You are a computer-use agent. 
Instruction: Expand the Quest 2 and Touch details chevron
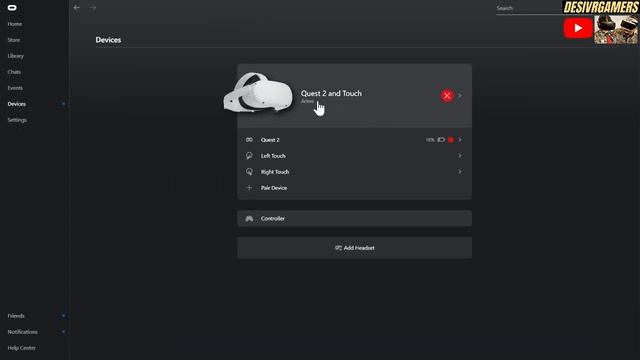(x=460, y=96)
